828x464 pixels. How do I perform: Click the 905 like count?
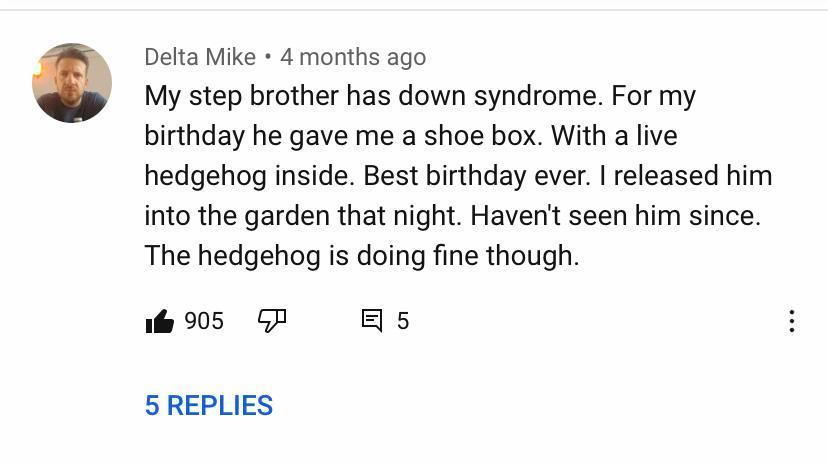[x=204, y=321]
